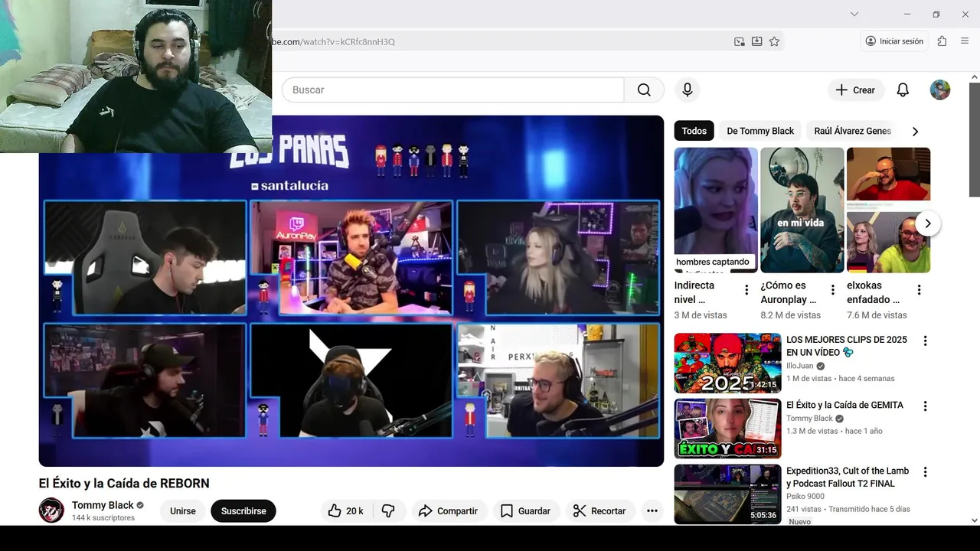Open LOS MEJORES CLIPS DE 2025 title
Image resolution: width=980 pixels, height=551 pixels.
(x=847, y=346)
